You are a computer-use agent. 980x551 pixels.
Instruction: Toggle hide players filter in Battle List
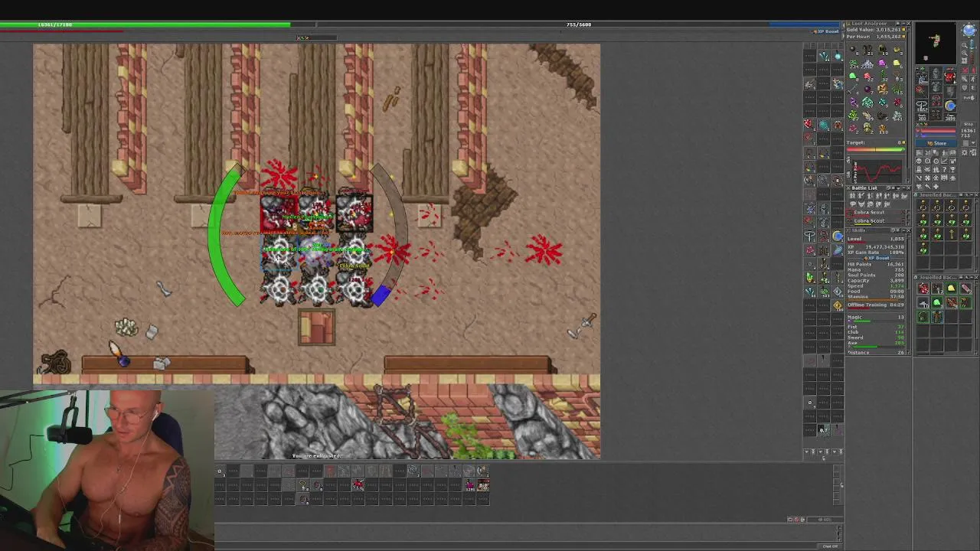(852, 195)
